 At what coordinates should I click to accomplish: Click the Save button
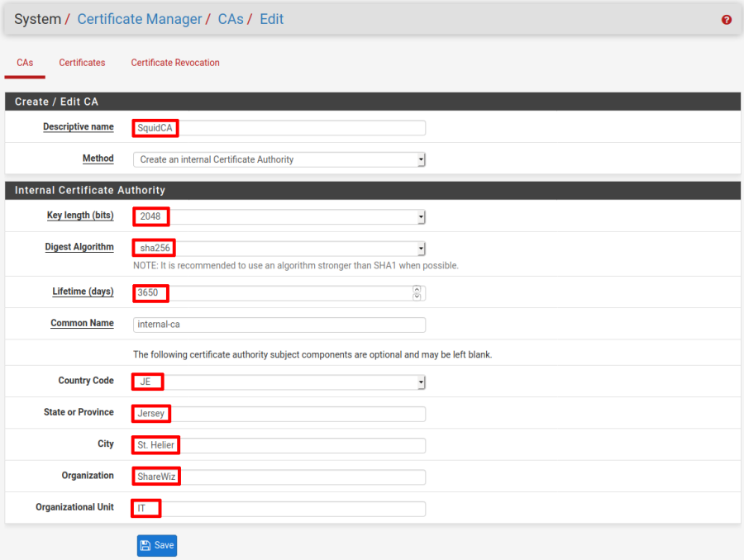(x=157, y=545)
